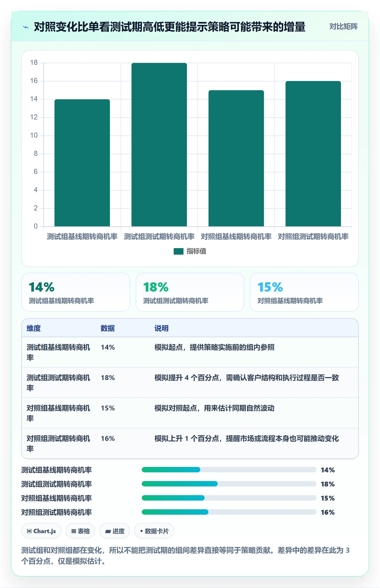This screenshot has width=380, height=588.
Task: Select the 18% cell in the table
Action: tap(108, 378)
